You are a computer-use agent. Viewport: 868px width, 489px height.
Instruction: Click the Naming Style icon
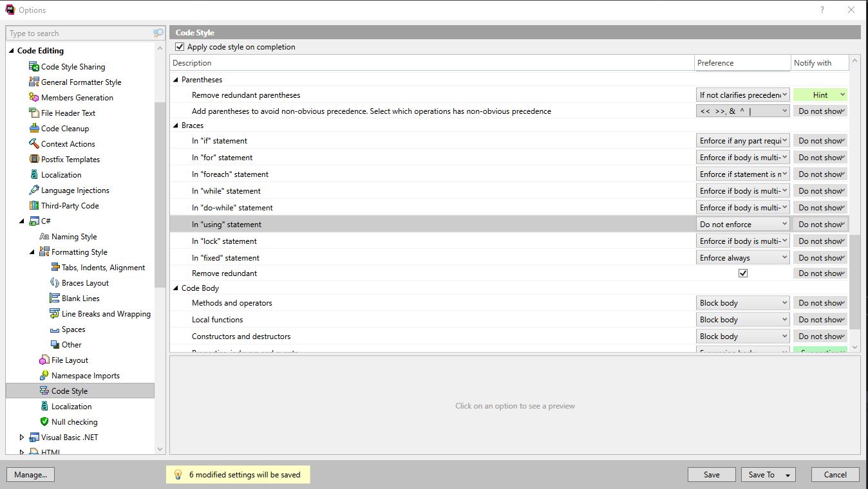click(x=44, y=236)
